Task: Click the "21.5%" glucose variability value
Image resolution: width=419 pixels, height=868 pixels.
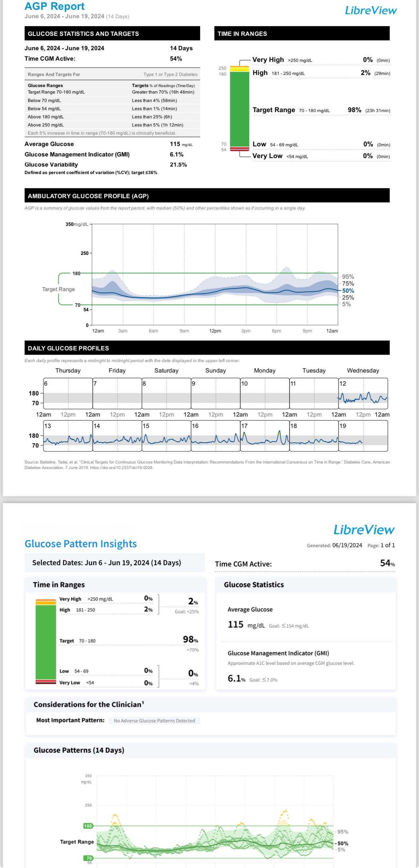Action: (178, 164)
